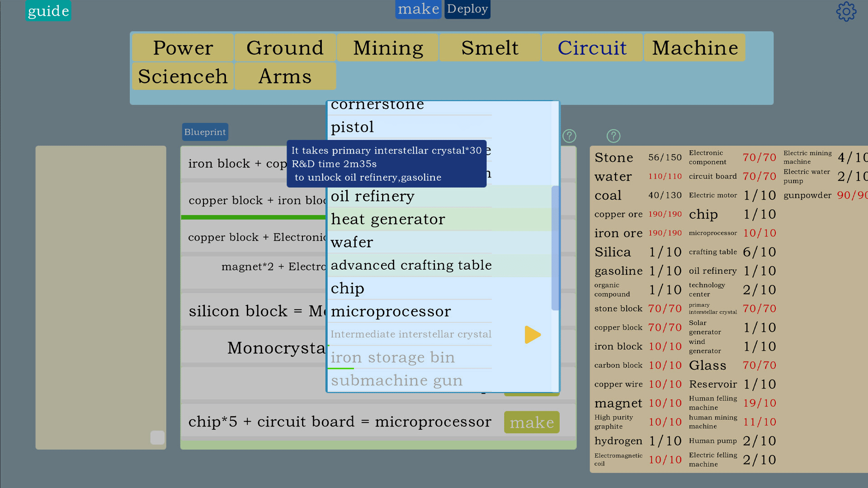Screen dimensions: 868x488
Task: Click the left help question mark icon
Action: click(569, 136)
